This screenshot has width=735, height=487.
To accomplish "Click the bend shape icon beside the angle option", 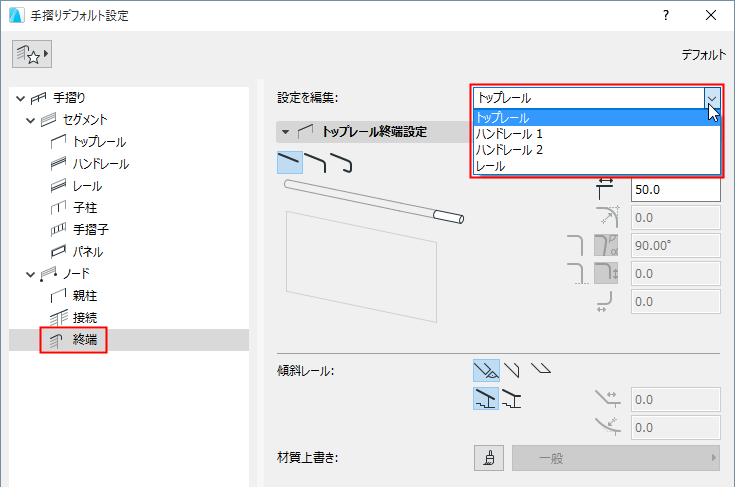I will click(576, 245).
